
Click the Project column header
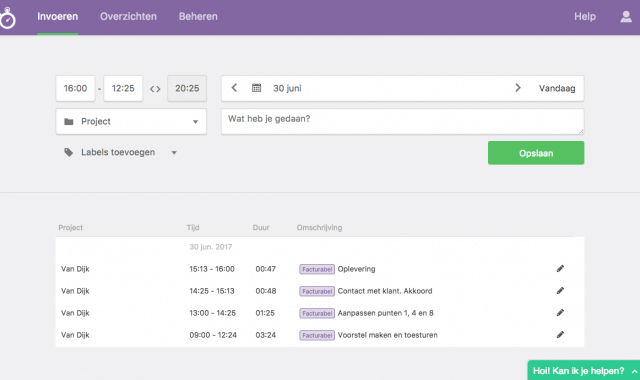[x=71, y=228]
